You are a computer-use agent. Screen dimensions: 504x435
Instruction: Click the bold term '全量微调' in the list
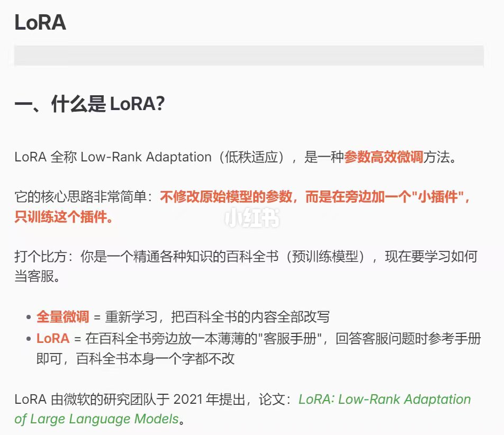(x=62, y=317)
